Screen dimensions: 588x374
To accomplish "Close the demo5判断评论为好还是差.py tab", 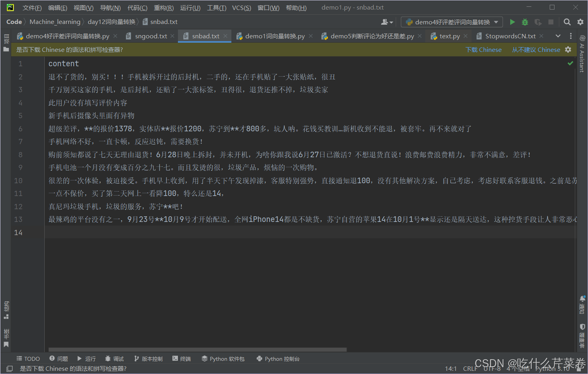I will click(420, 36).
